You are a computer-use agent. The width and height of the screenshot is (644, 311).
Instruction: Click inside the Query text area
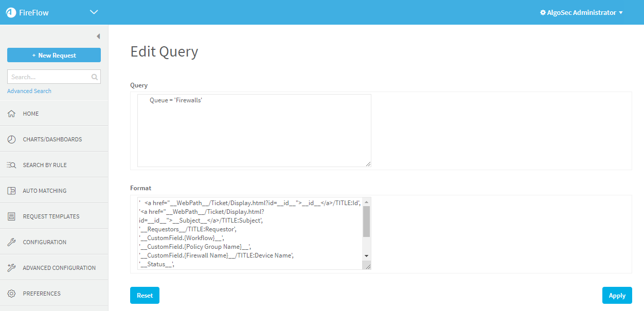tap(254, 134)
